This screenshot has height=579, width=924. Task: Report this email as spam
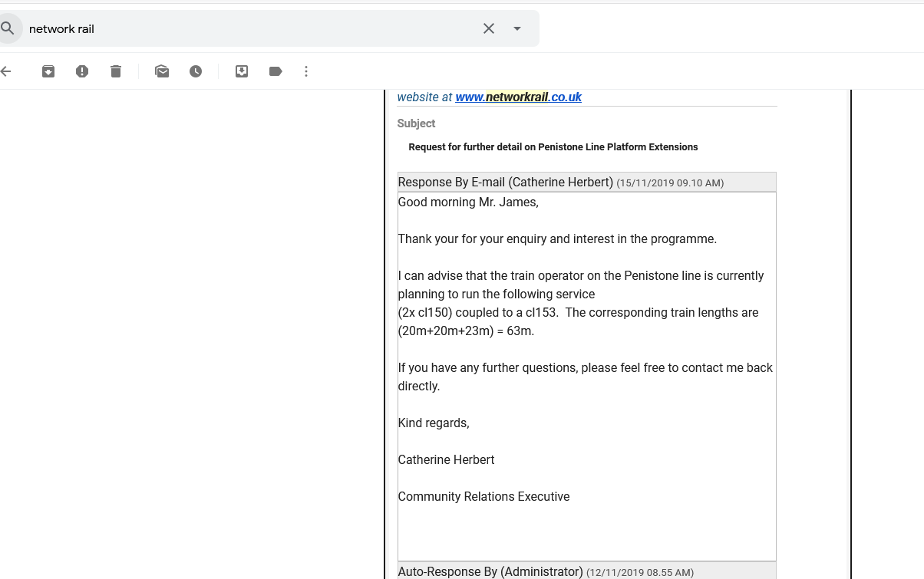pyautogui.click(x=82, y=71)
